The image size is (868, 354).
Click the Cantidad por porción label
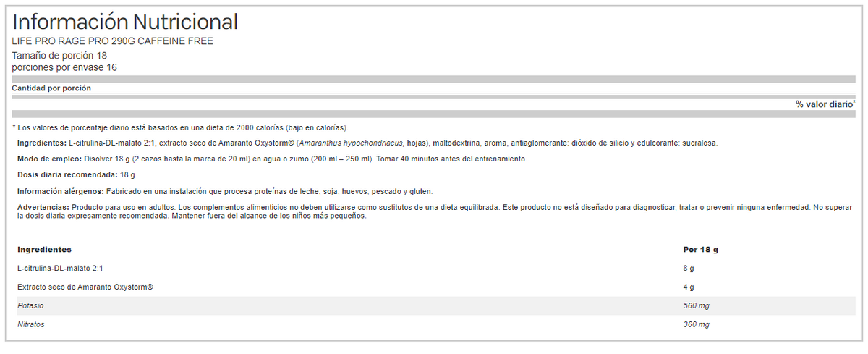point(51,88)
